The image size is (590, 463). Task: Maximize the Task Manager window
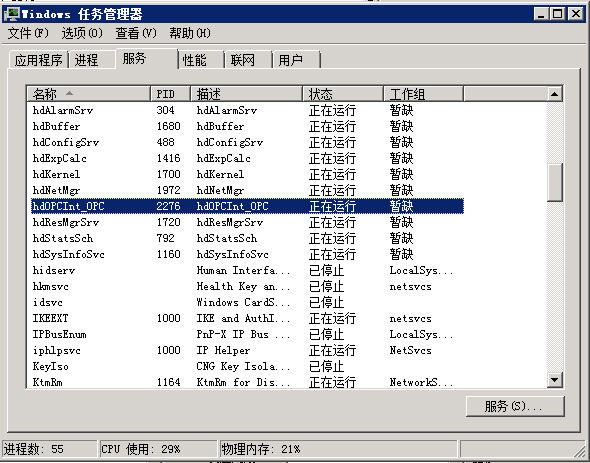558,14
